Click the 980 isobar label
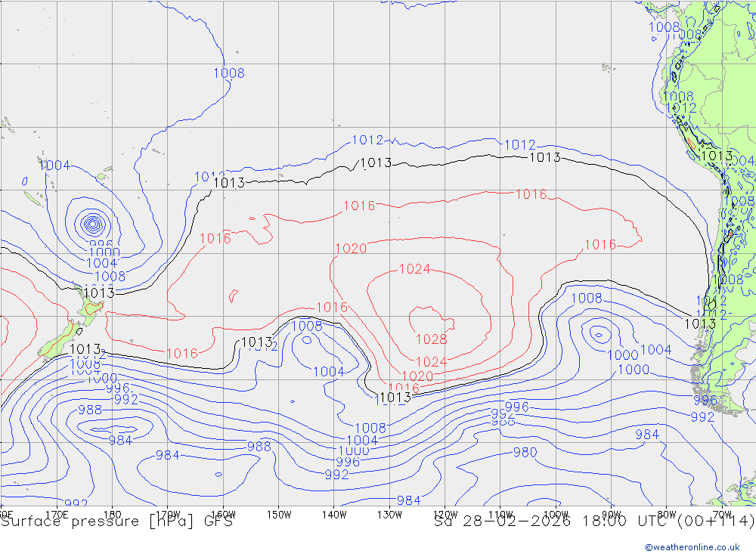Image resolution: width=756 pixels, height=554 pixels. [525, 452]
